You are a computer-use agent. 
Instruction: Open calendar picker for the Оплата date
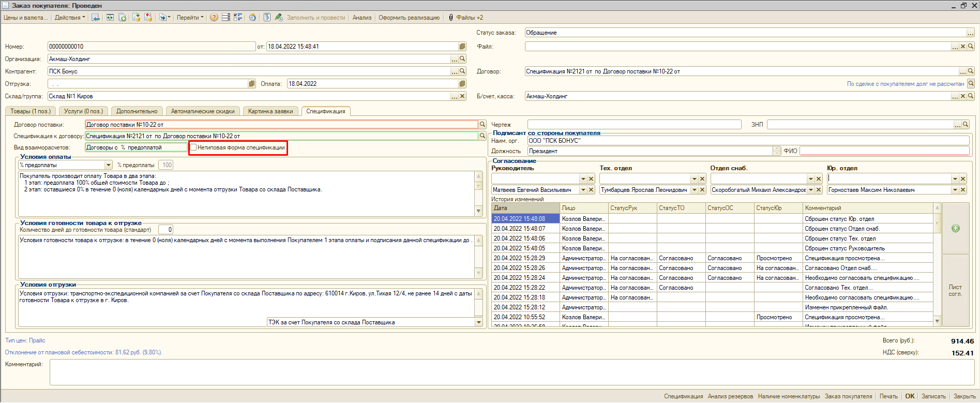coord(462,84)
